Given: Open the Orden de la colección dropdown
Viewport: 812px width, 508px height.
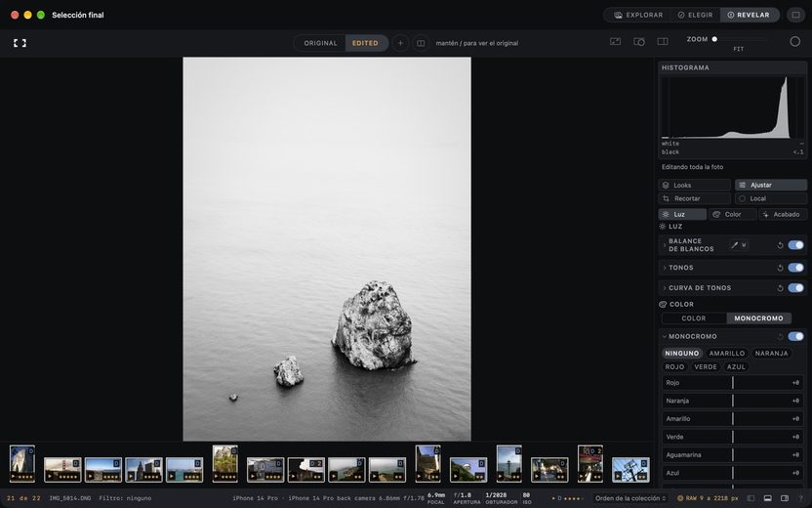Looking at the screenshot, I should pos(629,498).
